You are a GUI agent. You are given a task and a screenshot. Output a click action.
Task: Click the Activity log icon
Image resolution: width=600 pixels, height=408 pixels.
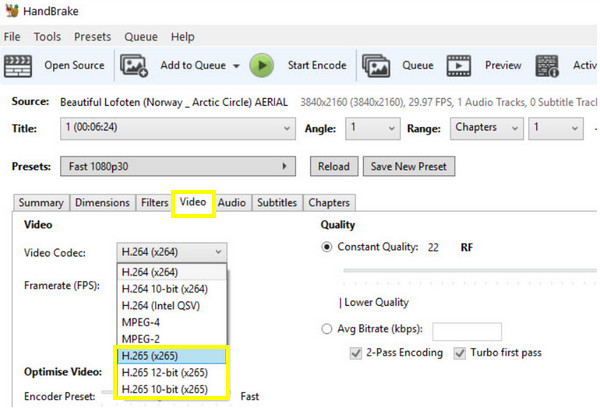click(547, 66)
